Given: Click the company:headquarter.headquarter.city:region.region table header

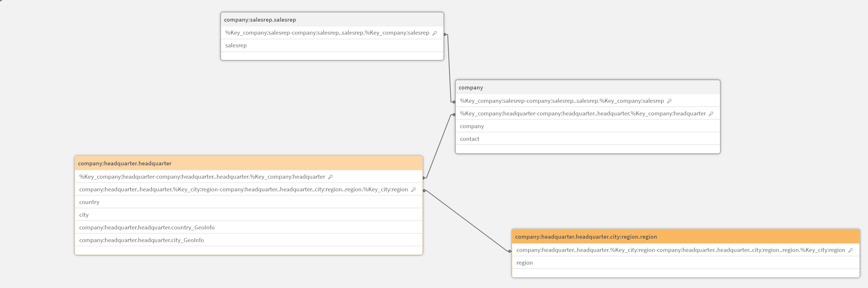Looking at the screenshot, I should point(689,236).
